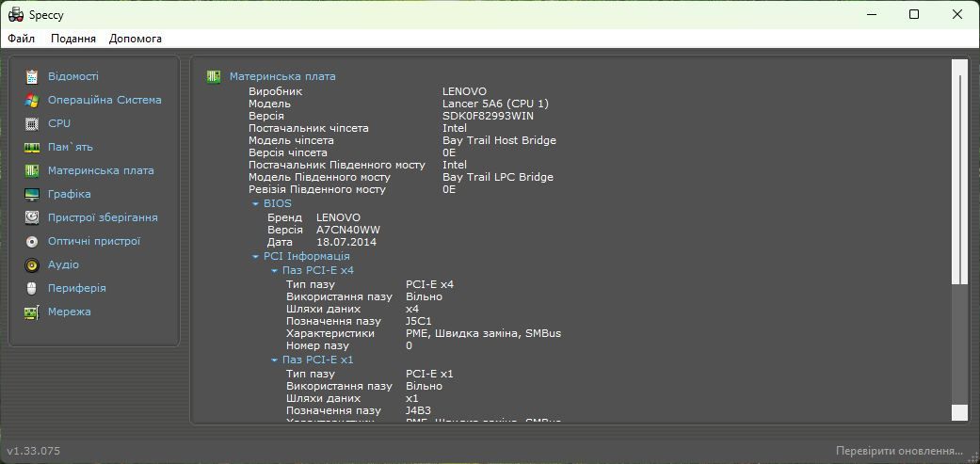Click the Графіка monitor icon
Image resolution: width=980 pixels, height=464 pixels.
(x=32, y=194)
